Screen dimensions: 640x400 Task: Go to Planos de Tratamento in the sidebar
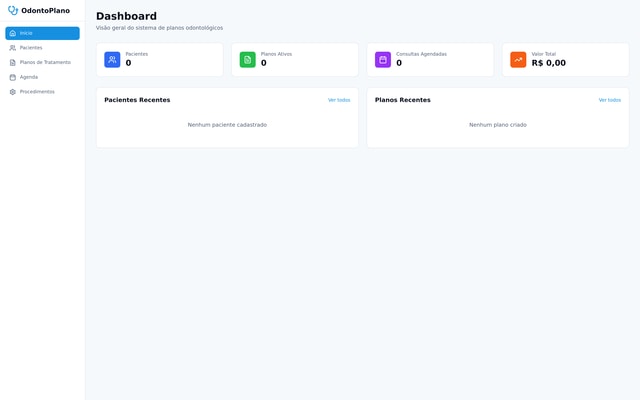coord(45,62)
